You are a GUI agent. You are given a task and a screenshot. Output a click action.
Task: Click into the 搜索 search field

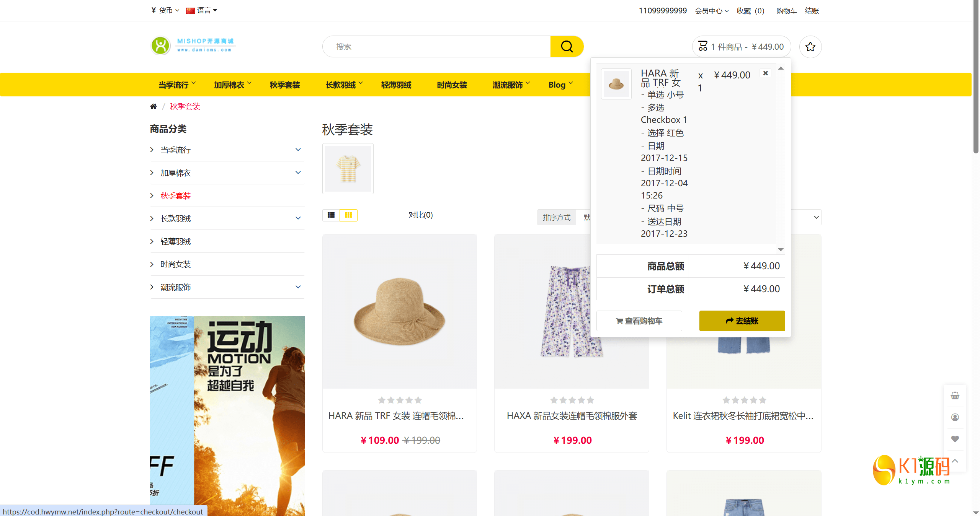436,47
